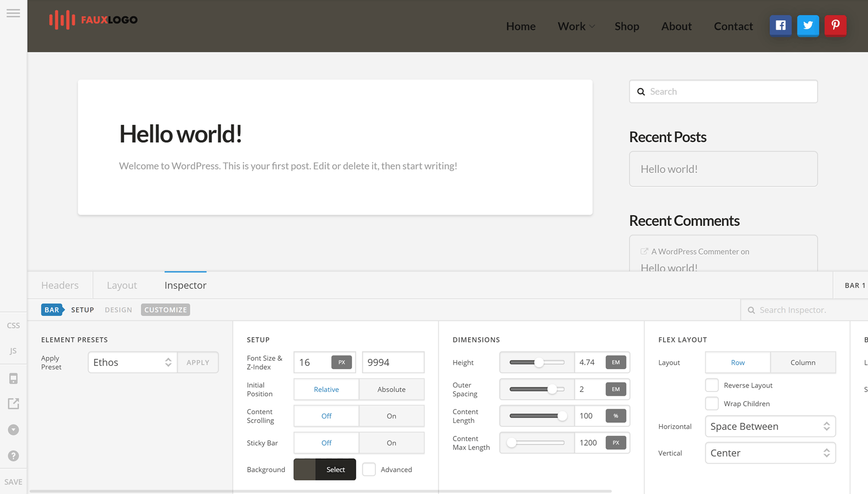
Task: Switch to the Layout tab
Action: coord(122,286)
